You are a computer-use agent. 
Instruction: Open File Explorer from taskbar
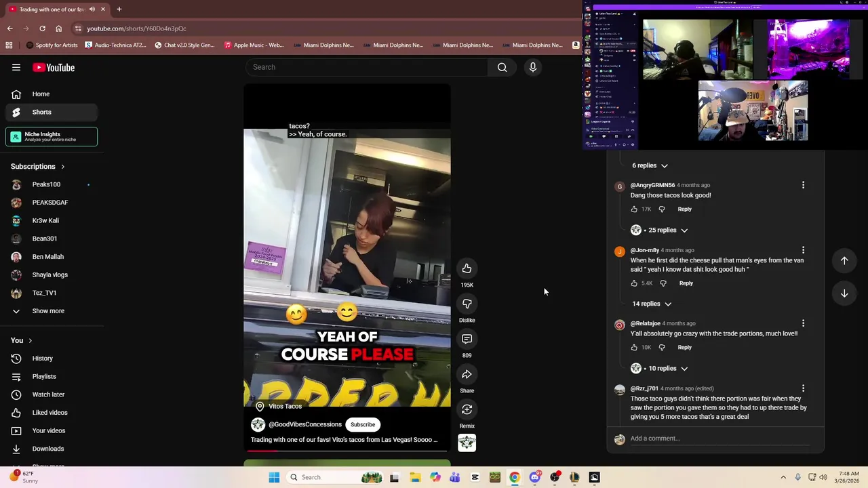415,477
